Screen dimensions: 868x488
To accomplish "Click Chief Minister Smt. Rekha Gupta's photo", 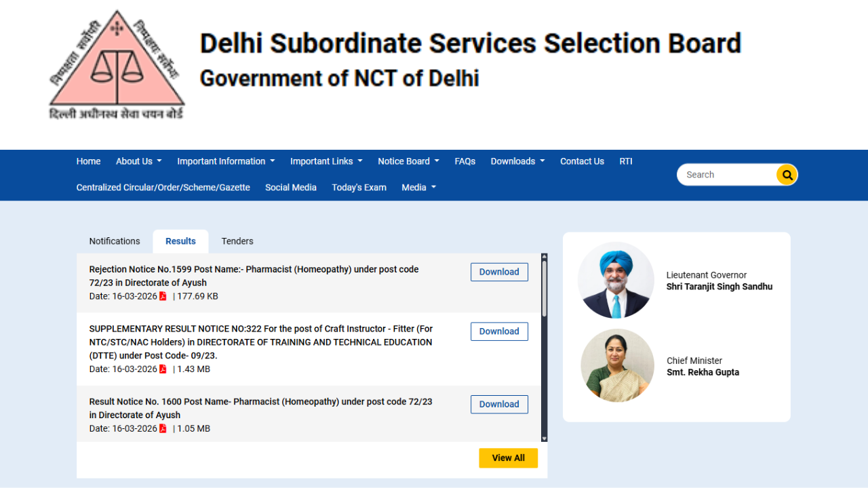I will [x=617, y=365].
